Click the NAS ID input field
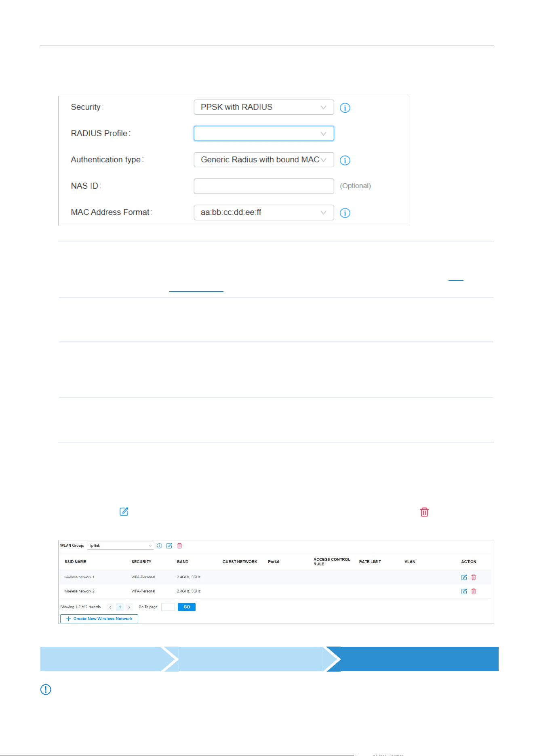Screen dimensions: 535x756 click(264, 186)
